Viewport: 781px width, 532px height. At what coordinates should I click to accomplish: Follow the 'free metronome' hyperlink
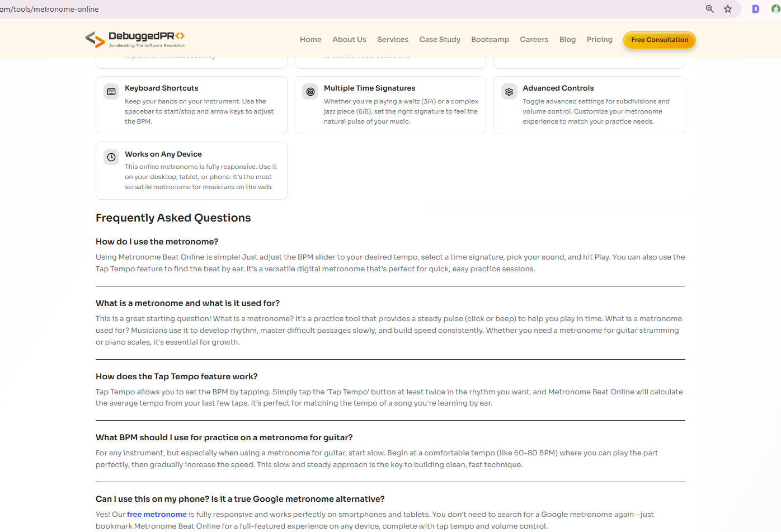[x=157, y=514]
